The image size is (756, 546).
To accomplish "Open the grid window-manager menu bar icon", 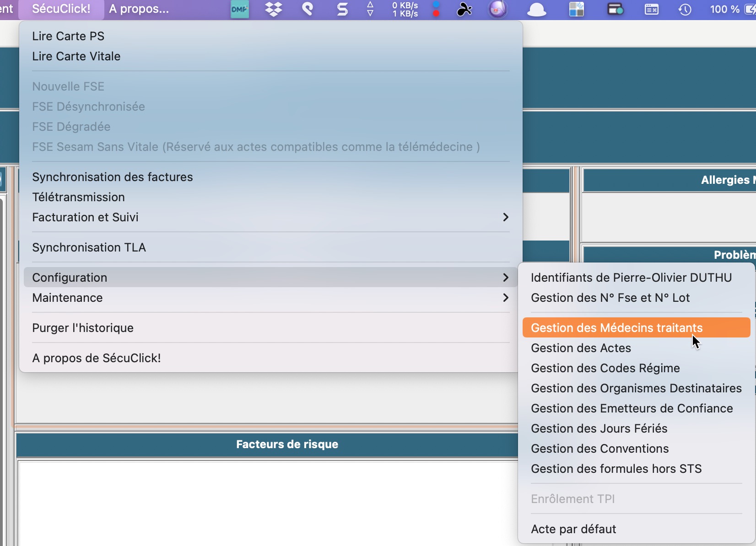I will pyautogui.click(x=577, y=9).
